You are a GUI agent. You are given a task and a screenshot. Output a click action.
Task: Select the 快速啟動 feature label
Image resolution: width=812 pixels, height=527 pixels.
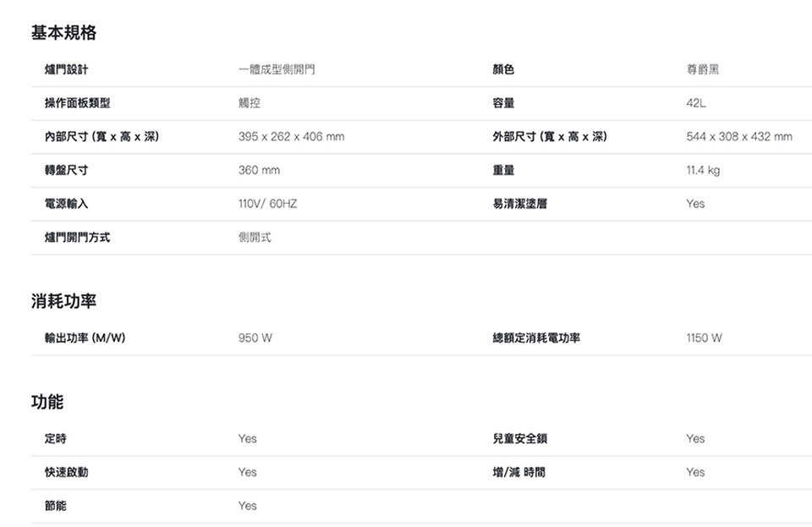coord(66,472)
